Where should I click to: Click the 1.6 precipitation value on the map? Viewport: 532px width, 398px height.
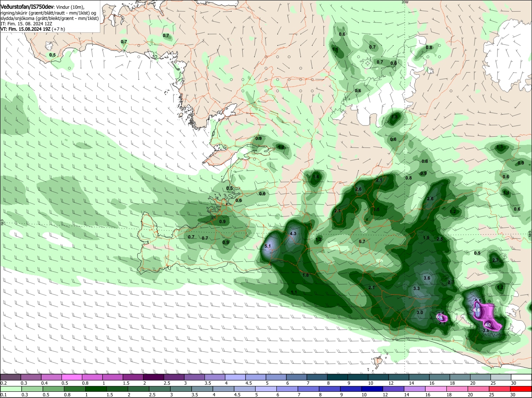click(316, 177)
